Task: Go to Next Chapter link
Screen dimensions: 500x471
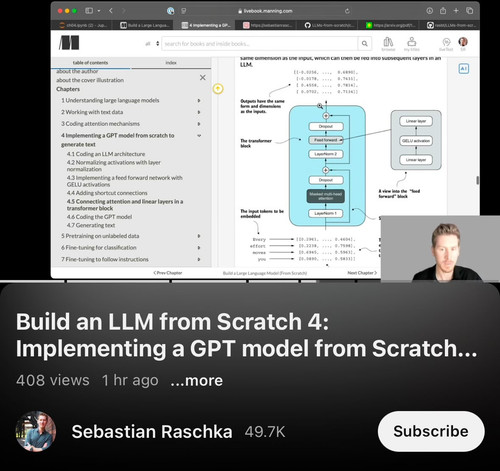Action: [362, 273]
